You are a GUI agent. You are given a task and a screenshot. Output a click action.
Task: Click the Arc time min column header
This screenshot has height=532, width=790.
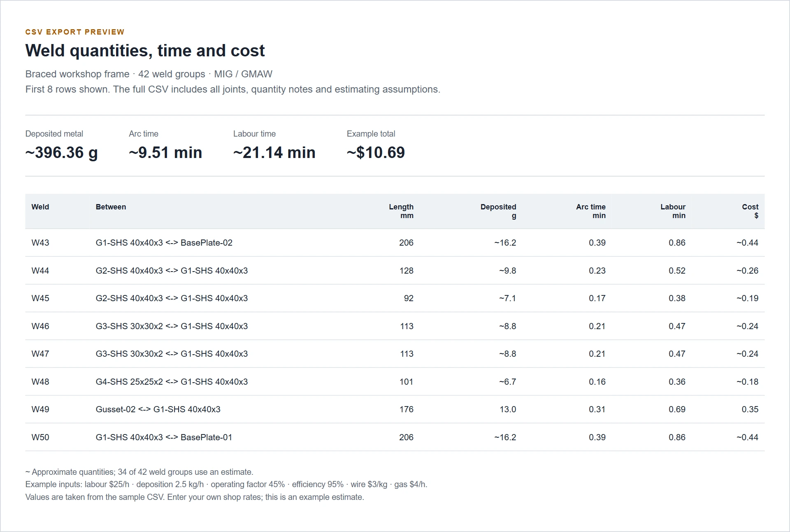click(x=591, y=211)
